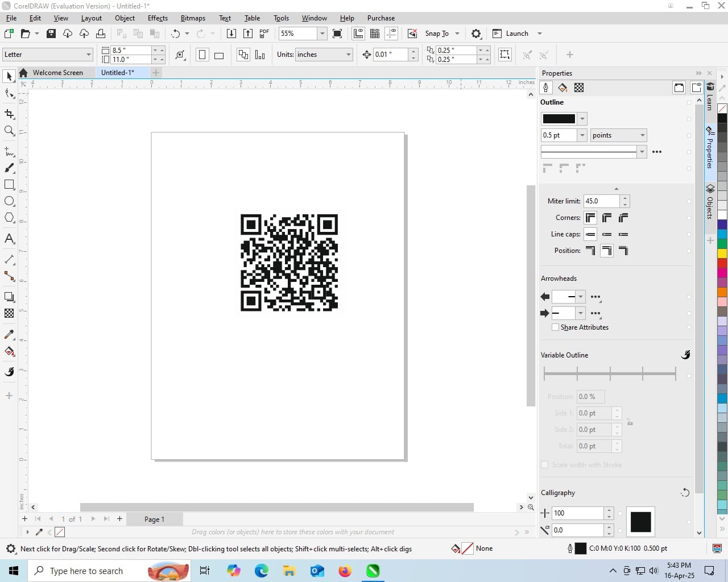Click the Snap To button
The image size is (728, 582).
pyautogui.click(x=437, y=34)
